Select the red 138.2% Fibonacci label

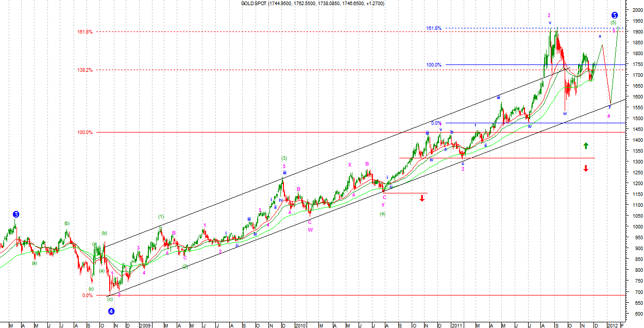point(84,70)
